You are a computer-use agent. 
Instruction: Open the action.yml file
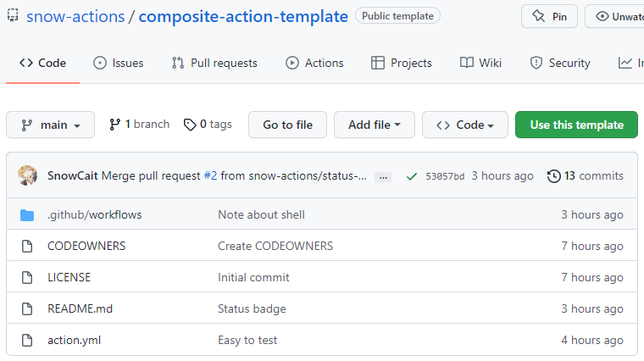coord(75,341)
